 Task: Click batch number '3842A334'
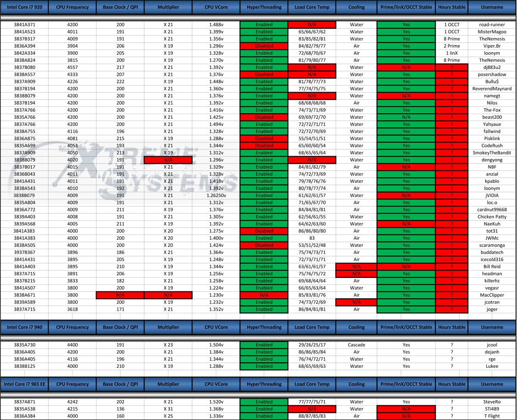pos(24,53)
